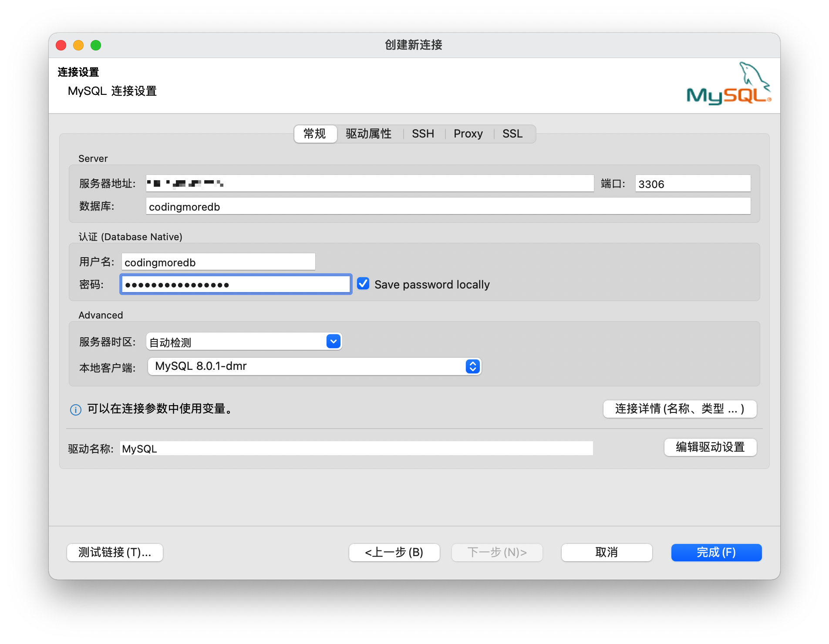The width and height of the screenshot is (829, 644).
Task: Click the 完成 (F) finish button
Action: click(x=716, y=553)
